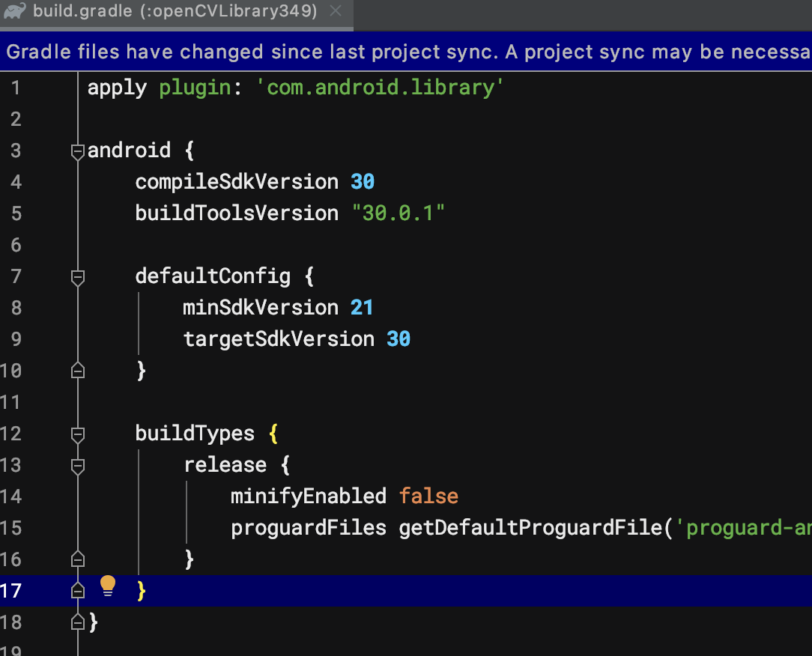Close the build.gradle (:openCVLibrary349) tab
The height and width of the screenshot is (656, 812).
click(x=336, y=10)
